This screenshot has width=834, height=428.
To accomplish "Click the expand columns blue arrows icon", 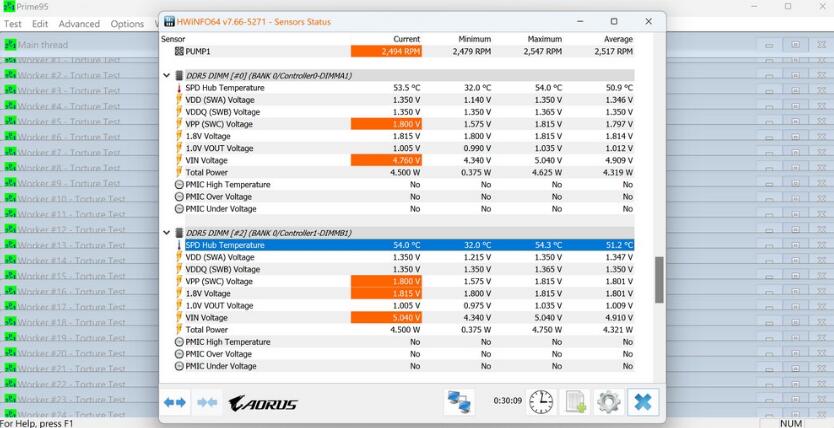I will tap(175, 402).
